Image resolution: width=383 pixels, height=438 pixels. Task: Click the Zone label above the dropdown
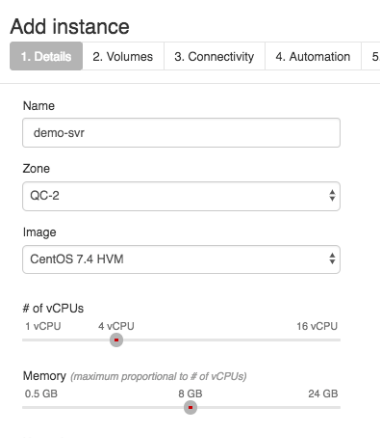click(x=36, y=169)
